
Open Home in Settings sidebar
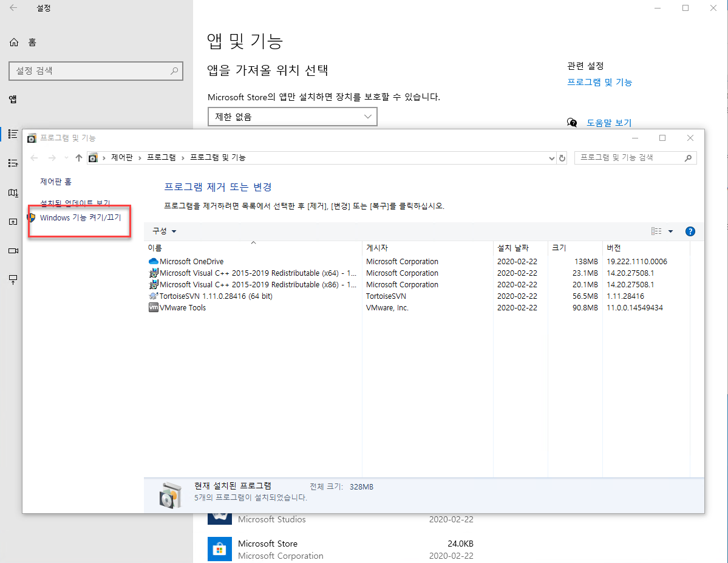22,43
